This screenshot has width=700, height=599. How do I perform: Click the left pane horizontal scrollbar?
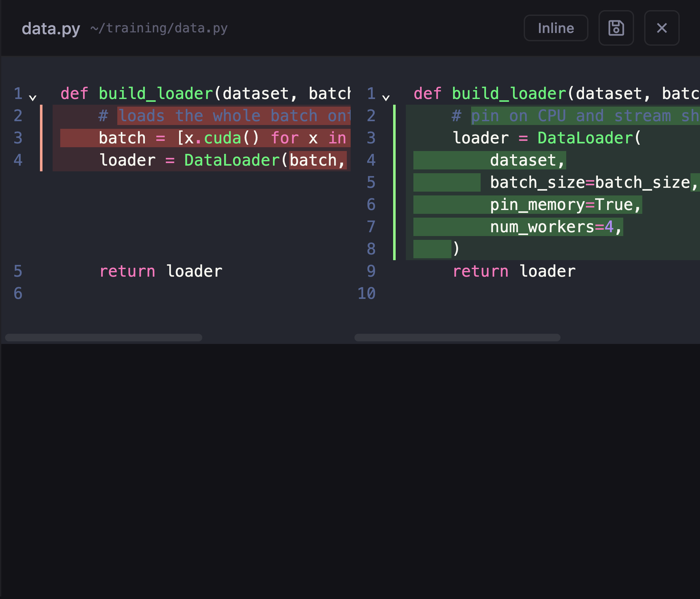tap(104, 337)
